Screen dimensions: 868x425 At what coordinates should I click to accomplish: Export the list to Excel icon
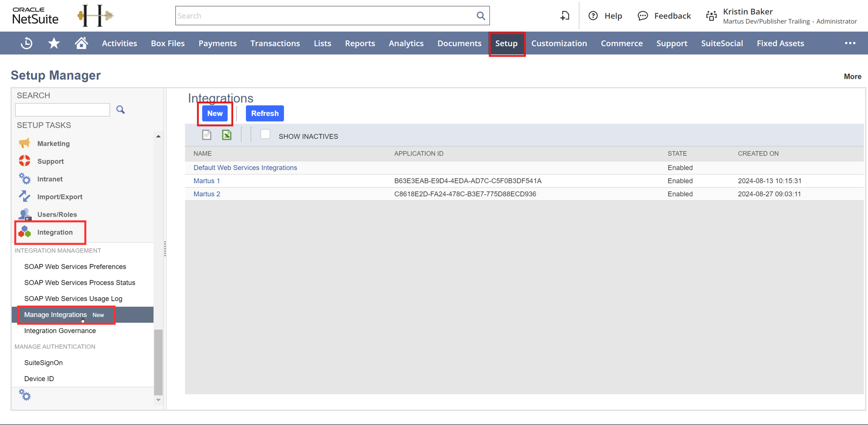pyautogui.click(x=226, y=135)
